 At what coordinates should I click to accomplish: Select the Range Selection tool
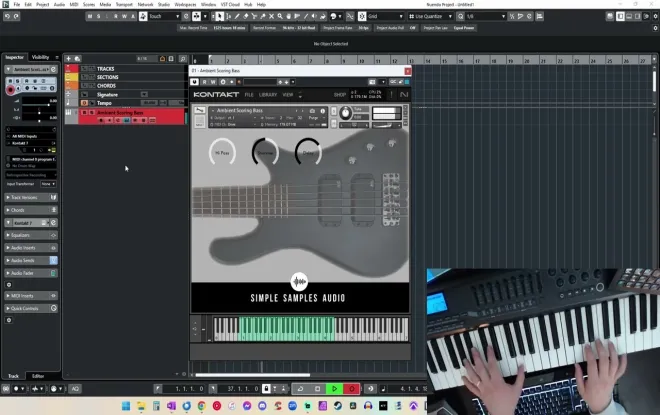click(x=228, y=16)
